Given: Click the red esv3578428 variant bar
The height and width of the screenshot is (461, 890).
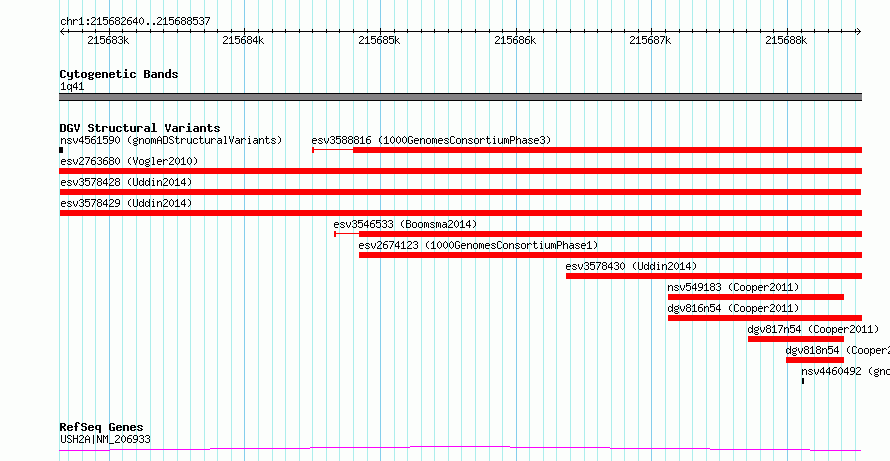Looking at the screenshot, I should click(460, 192).
